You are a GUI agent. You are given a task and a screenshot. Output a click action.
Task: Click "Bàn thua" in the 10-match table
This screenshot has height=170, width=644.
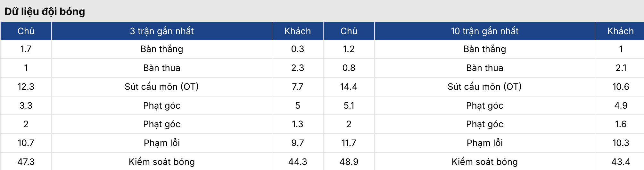pos(484,68)
